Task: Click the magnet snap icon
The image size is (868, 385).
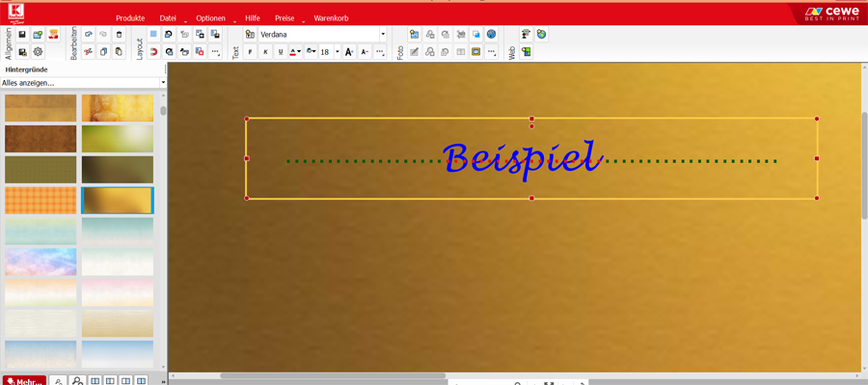Action: 154,52
